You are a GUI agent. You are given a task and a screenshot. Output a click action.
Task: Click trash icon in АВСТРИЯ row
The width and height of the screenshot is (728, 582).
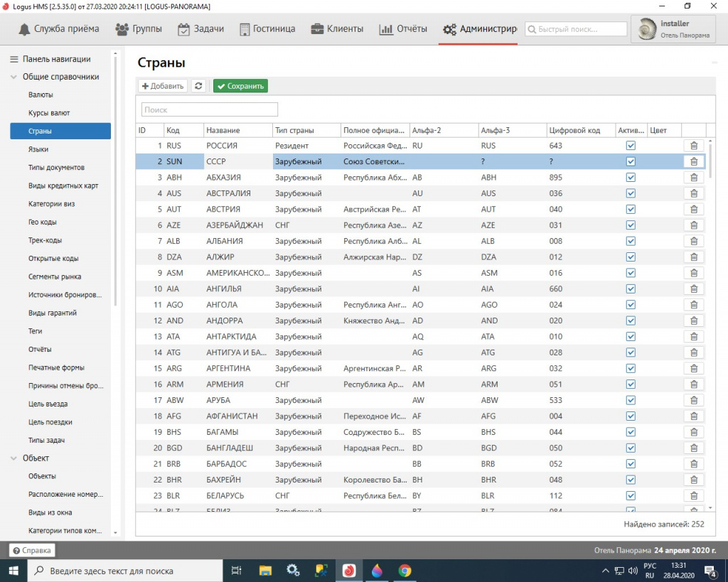click(694, 210)
